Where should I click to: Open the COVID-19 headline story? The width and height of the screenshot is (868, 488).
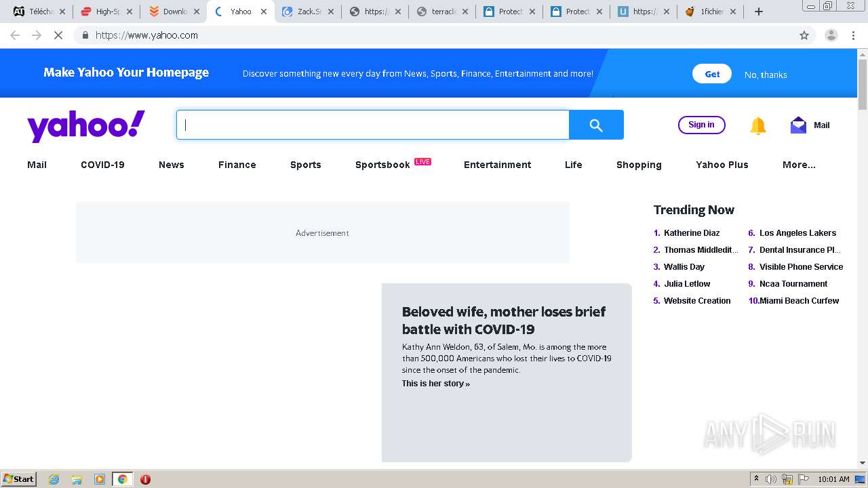pos(504,321)
